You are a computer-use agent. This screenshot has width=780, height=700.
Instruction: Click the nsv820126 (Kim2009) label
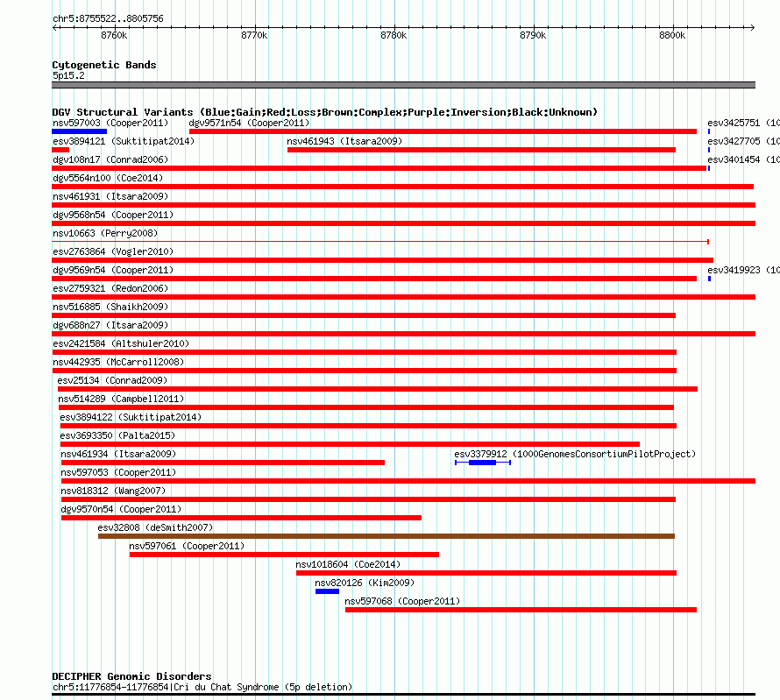pos(365,583)
